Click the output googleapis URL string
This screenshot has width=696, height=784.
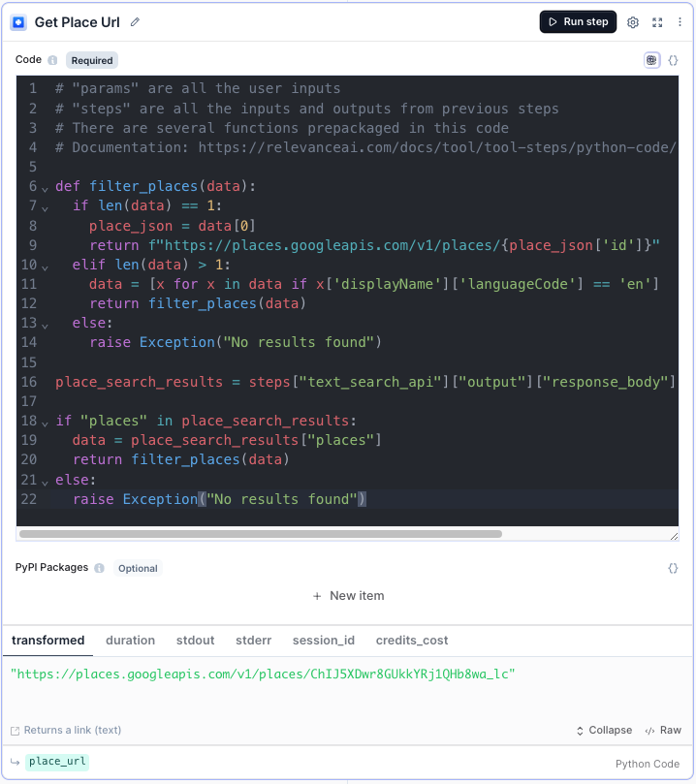coord(263,674)
